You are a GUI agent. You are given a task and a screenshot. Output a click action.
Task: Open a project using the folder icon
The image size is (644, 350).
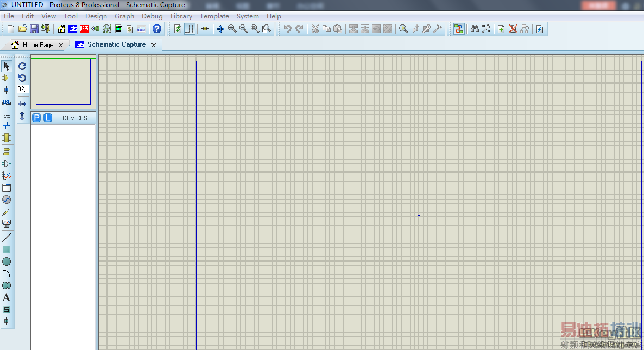[23, 29]
